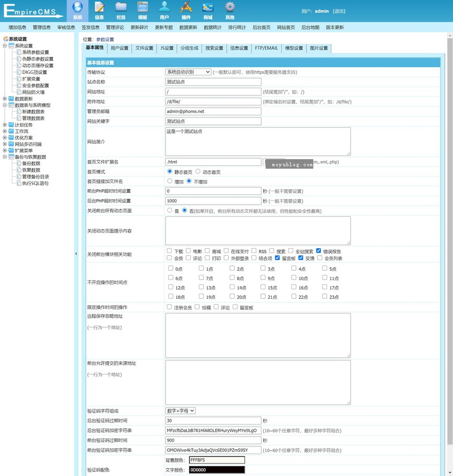Switch to the FTP/EMAIL tab
The width and height of the screenshot is (453, 476).
coord(267,48)
